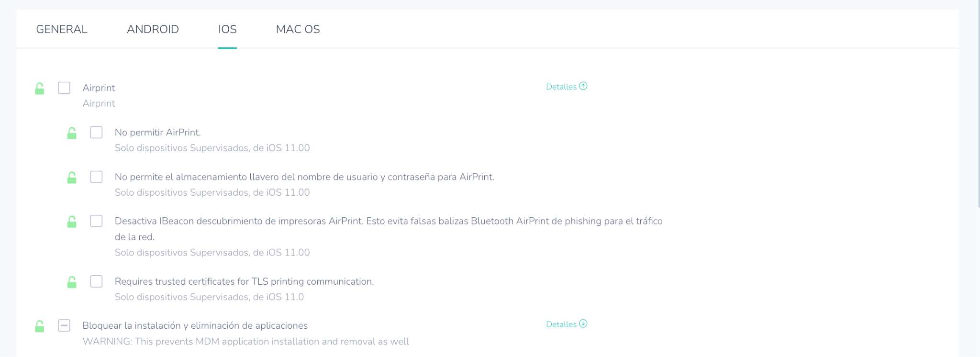Image resolution: width=980 pixels, height=357 pixels.
Task: Click lock icon for keychain storage restriction
Action: 72,178
